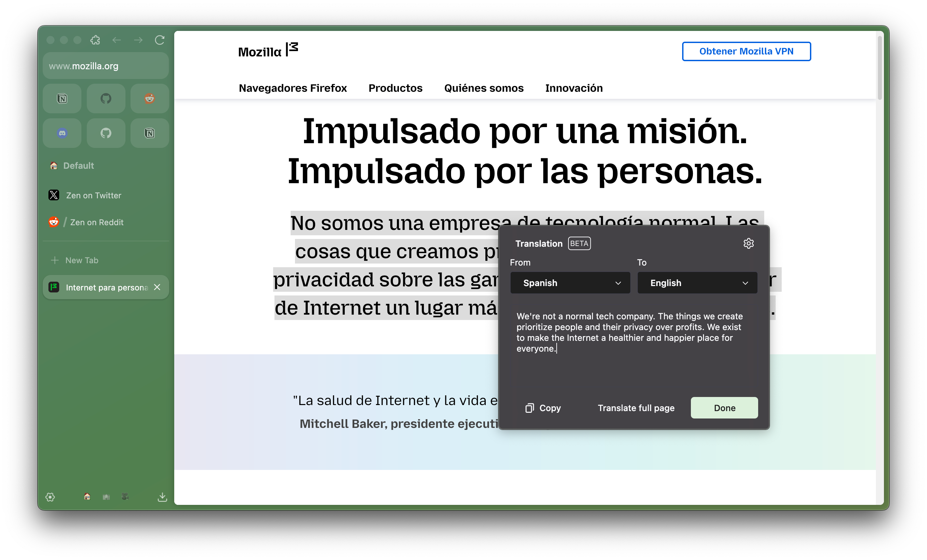Open the Reddit pinned tile
Screen dimensions: 927x560
point(150,98)
